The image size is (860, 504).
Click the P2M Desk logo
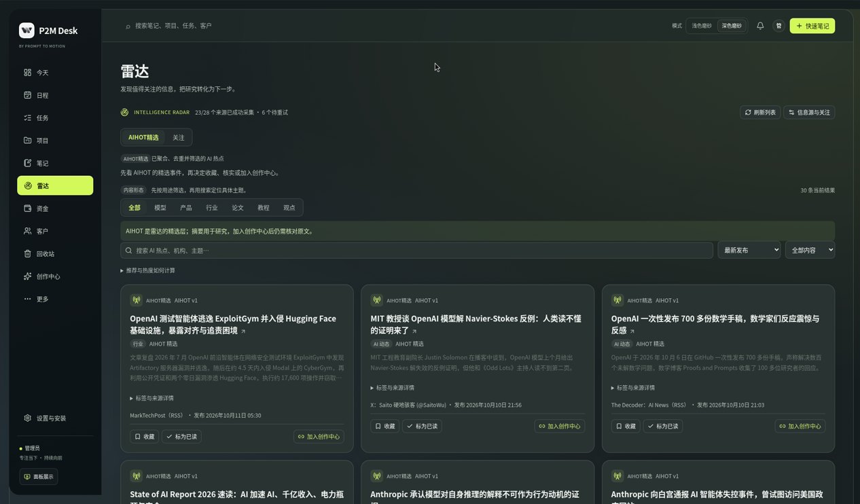click(x=26, y=30)
